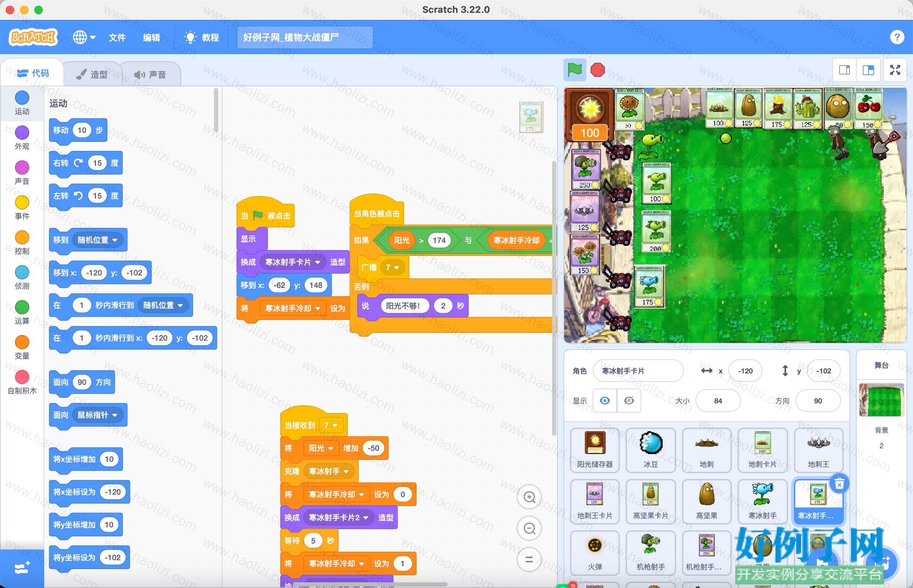
Task: Delete the selected 寒冰射手卡片 sprite with trash icon
Action: point(839,484)
